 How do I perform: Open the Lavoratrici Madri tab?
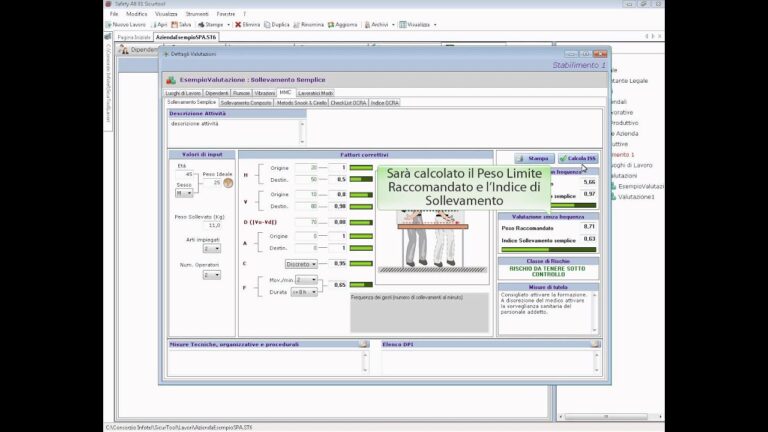click(x=315, y=93)
